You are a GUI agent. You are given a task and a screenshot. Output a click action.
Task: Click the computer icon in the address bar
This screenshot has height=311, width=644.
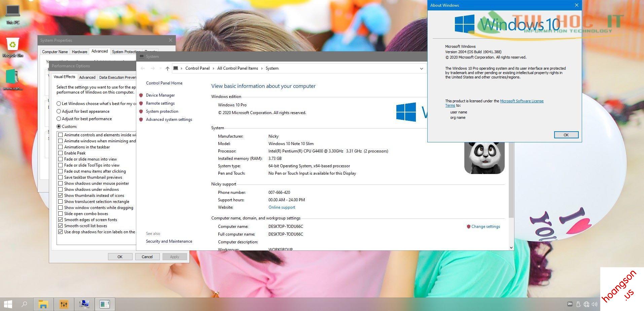point(176,68)
